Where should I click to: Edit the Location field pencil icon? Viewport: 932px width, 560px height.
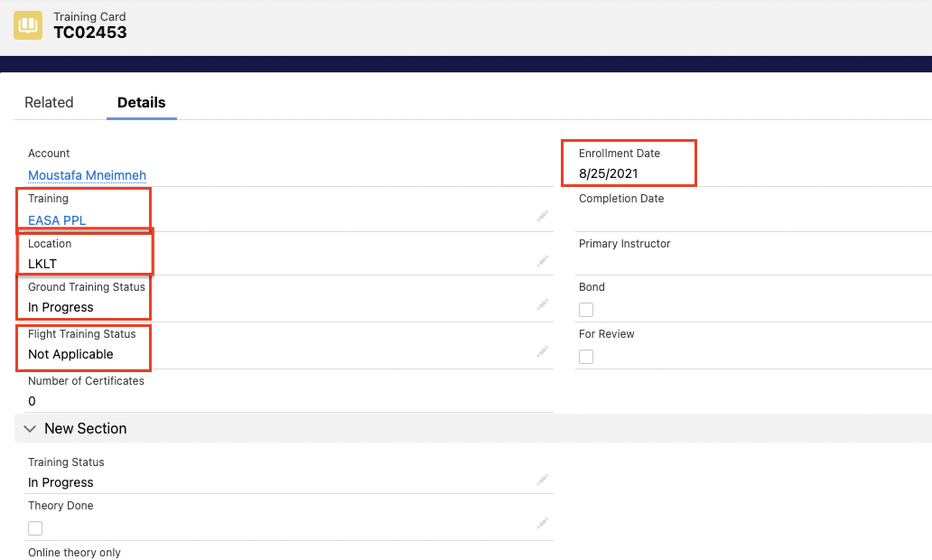[x=542, y=261]
